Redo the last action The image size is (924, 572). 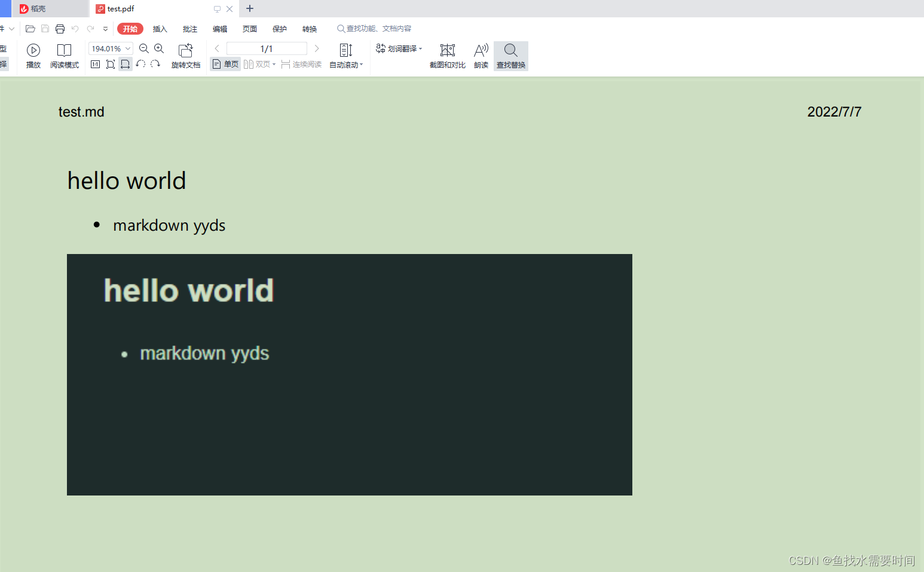click(x=90, y=29)
